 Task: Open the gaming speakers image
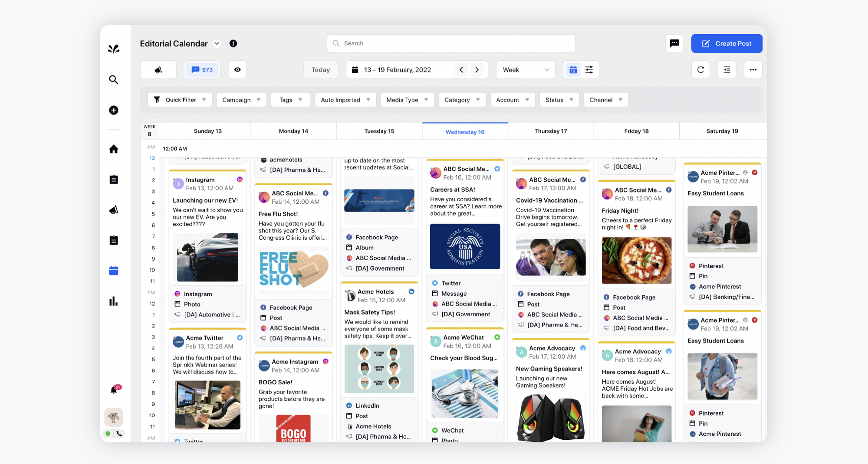click(551, 418)
